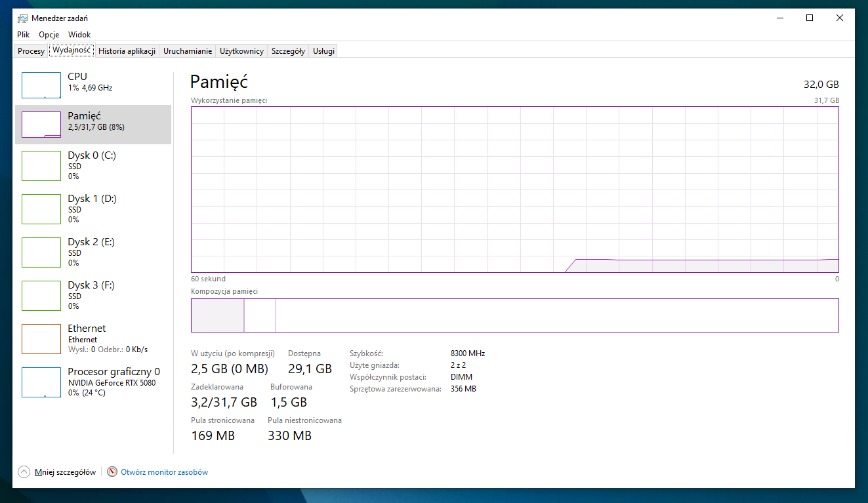Click the Menedżer zadań icon in the title bar

(22, 18)
